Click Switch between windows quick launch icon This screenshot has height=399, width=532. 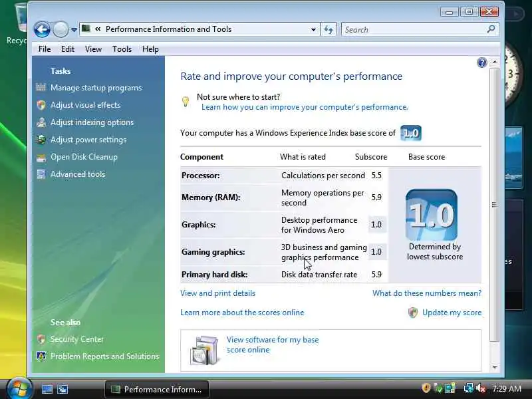[x=63, y=390]
